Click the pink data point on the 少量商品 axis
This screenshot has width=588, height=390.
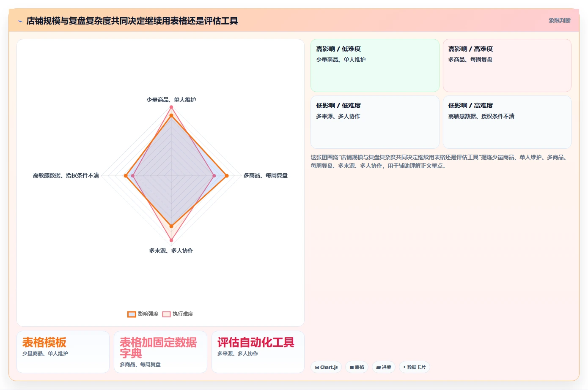click(171, 107)
